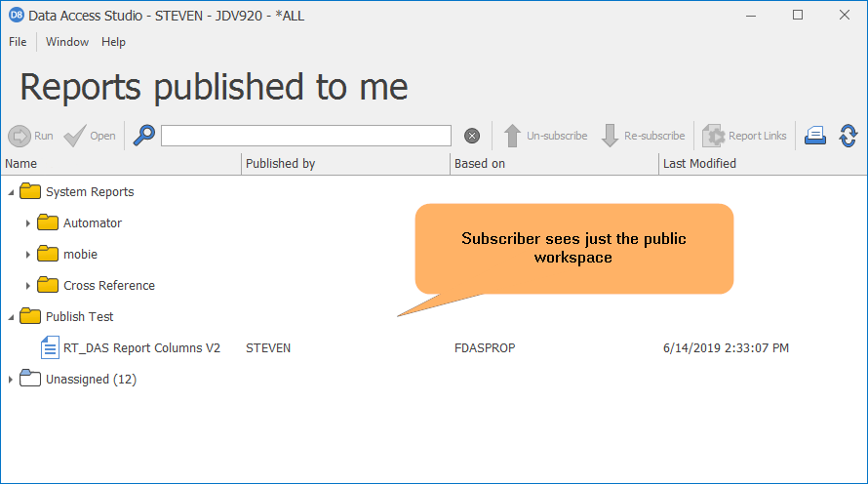Click the Report Links button label
868x484 pixels.
click(757, 136)
